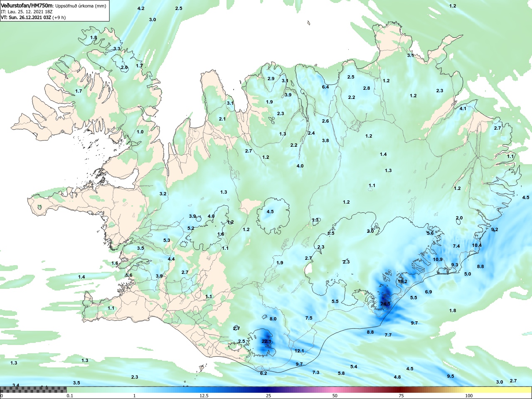
Task: Click the 0.1 label on the colour scale
Action: tap(70, 396)
